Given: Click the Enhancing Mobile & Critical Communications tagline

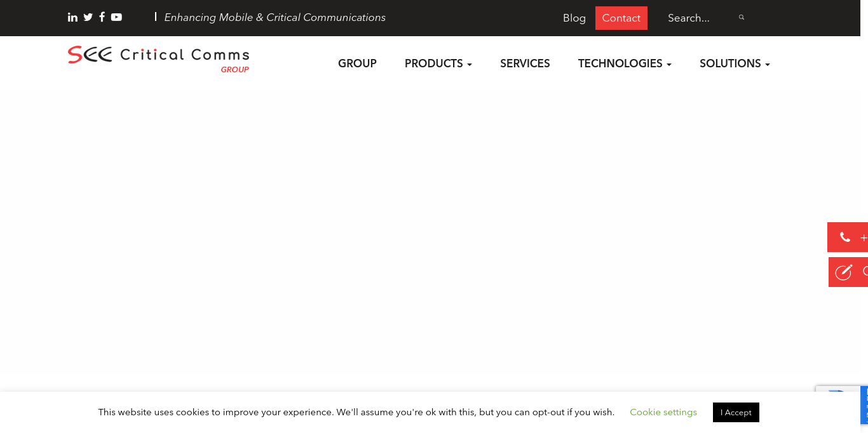Looking at the screenshot, I should point(275,17).
